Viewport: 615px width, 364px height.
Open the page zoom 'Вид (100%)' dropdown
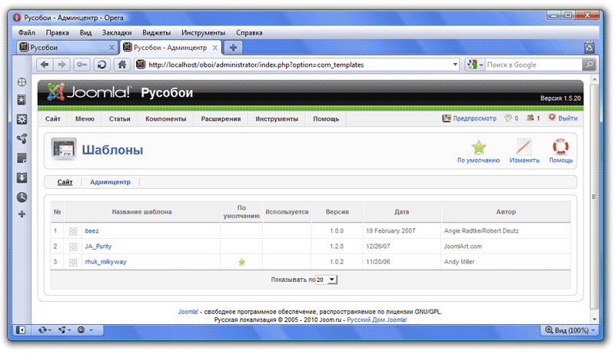570,330
